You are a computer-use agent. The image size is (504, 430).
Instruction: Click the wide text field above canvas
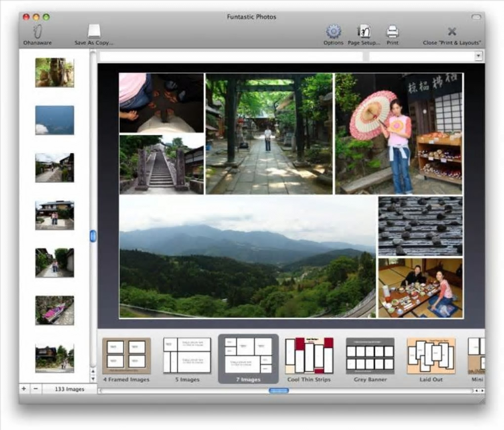[231, 56]
